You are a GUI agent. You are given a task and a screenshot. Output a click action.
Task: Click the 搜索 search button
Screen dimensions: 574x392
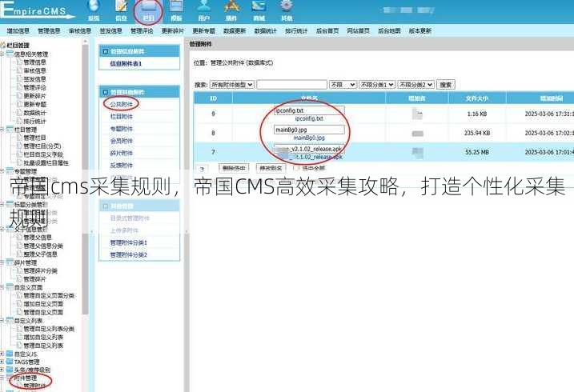445,85
